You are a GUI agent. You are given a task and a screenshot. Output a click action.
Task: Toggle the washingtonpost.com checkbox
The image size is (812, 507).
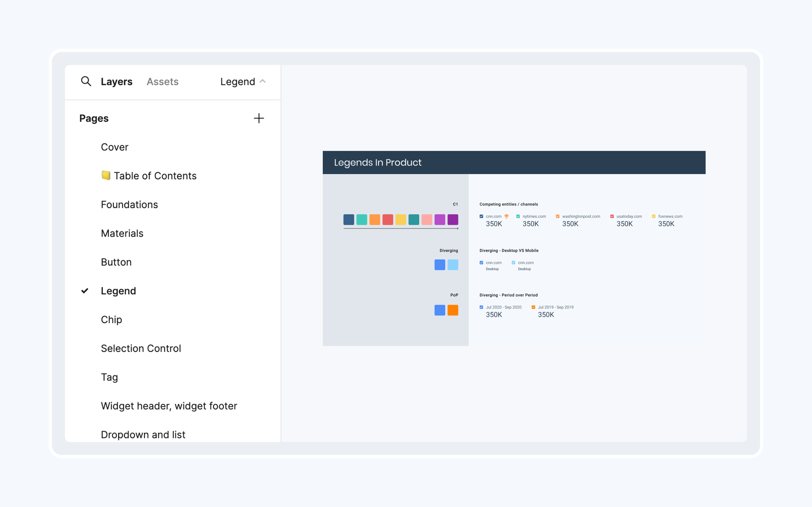(558, 216)
